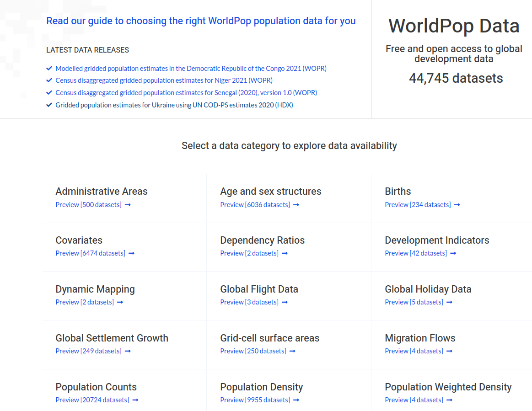Click checkmark icon beside Congo 2021 release

(x=49, y=68)
